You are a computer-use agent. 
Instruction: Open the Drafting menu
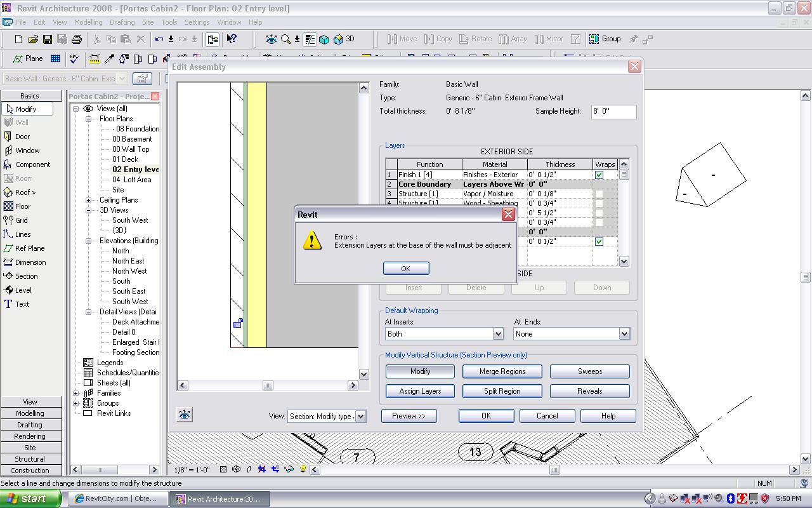122,22
